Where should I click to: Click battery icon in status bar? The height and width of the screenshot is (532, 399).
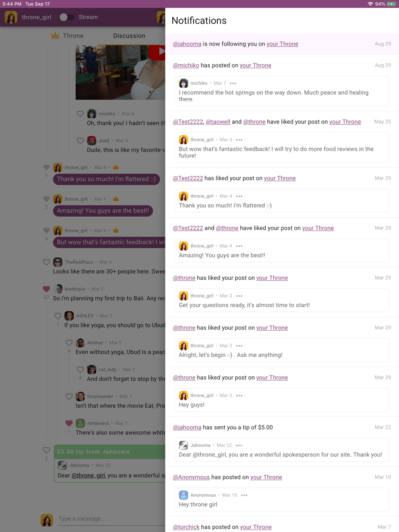[391, 4]
